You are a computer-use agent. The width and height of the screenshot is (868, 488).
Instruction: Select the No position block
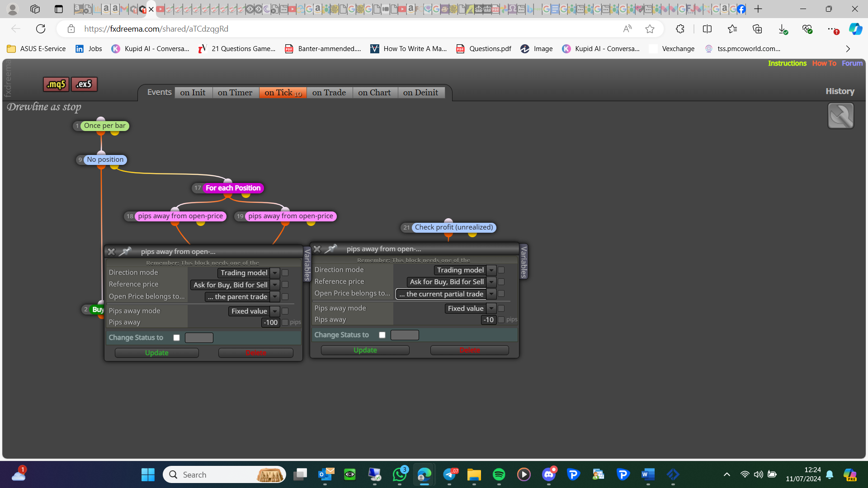point(105,160)
